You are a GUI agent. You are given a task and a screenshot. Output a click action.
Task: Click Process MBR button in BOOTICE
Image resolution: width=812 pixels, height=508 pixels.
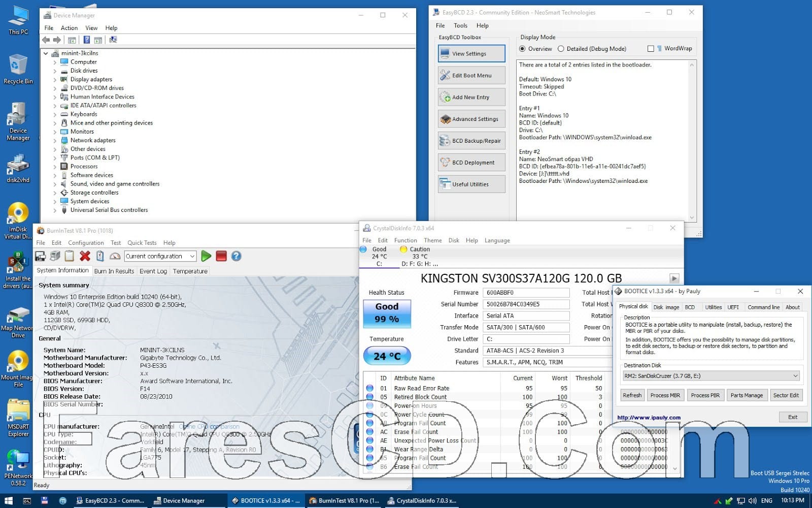pyautogui.click(x=665, y=395)
